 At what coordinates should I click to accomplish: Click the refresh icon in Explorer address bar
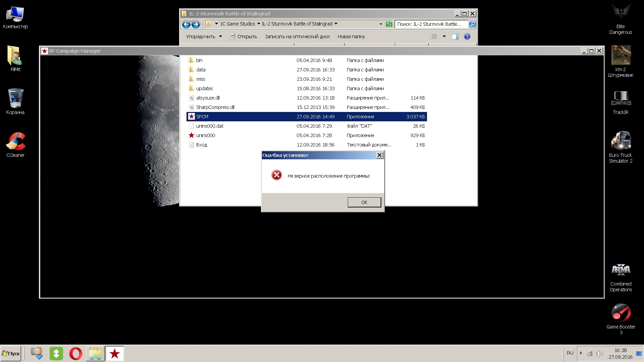[x=389, y=24]
